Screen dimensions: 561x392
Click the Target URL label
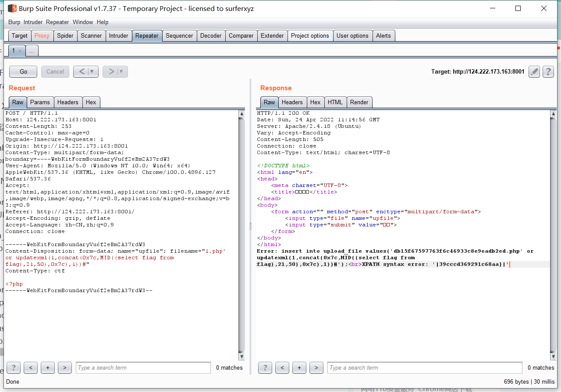[478, 71]
